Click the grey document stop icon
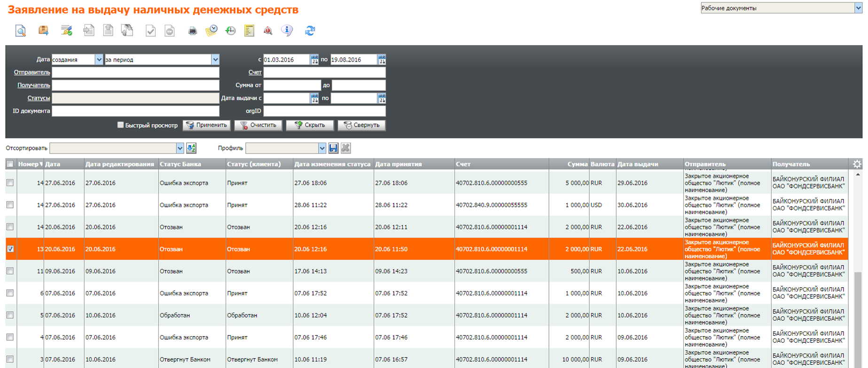This screenshot has width=868, height=368. point(170,31)
